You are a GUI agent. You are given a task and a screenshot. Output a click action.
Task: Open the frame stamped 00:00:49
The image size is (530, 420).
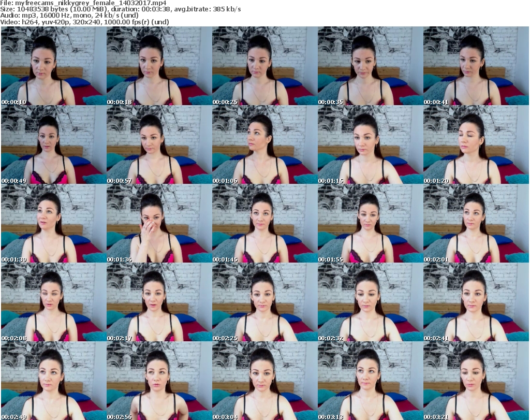pos(53,144)
